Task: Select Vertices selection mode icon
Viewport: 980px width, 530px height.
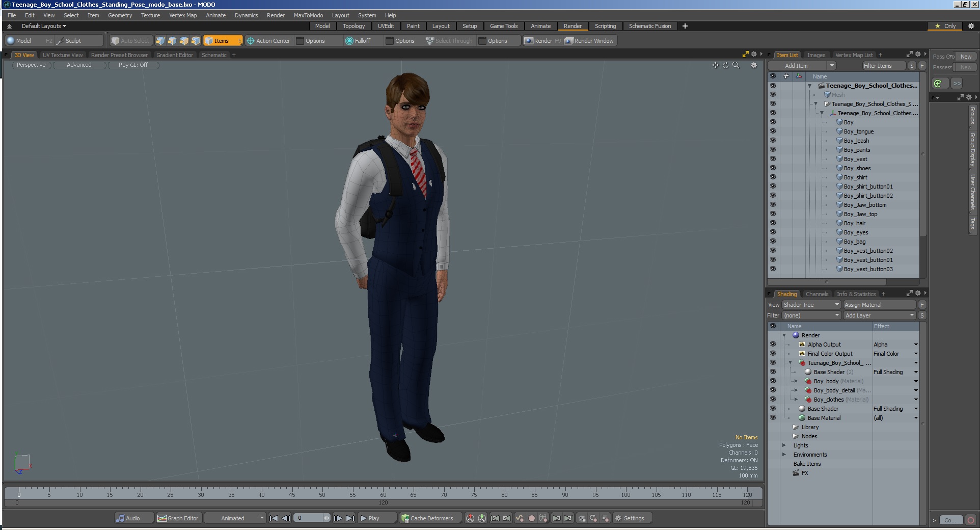Action: coord(160,41)
